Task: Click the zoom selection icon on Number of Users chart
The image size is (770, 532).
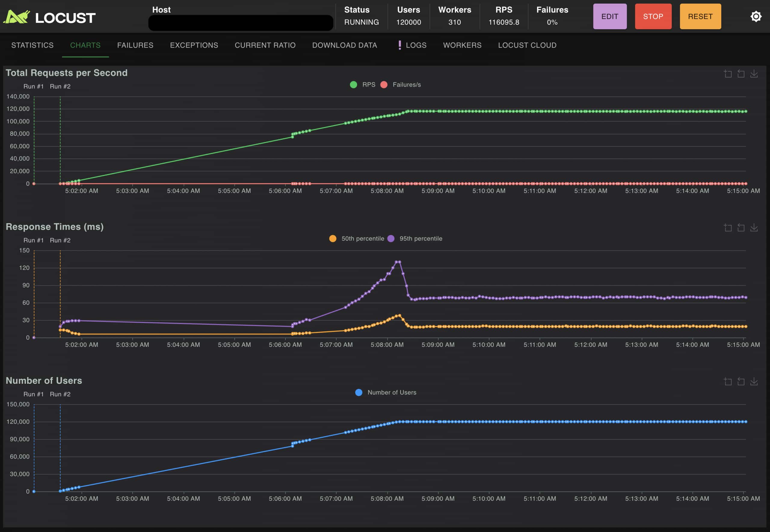Action: 728,381
